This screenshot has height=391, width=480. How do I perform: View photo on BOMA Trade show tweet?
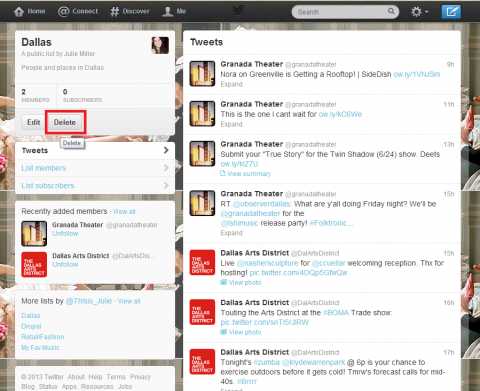click(x=241, y=332)
